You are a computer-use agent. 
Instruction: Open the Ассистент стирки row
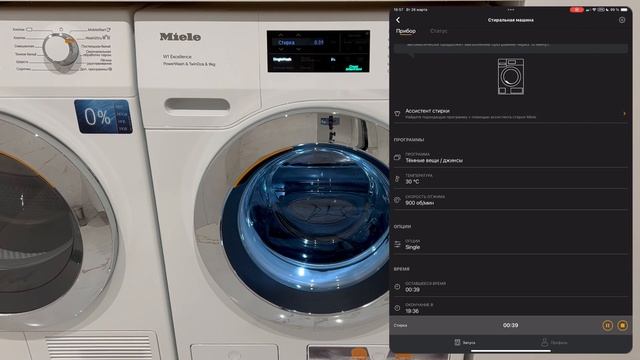[x=510, y=113]
